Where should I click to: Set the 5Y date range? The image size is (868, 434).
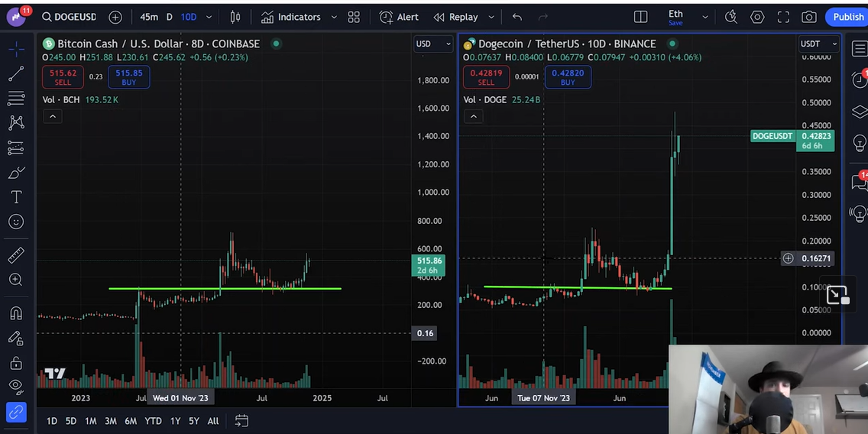pos(194,421)
